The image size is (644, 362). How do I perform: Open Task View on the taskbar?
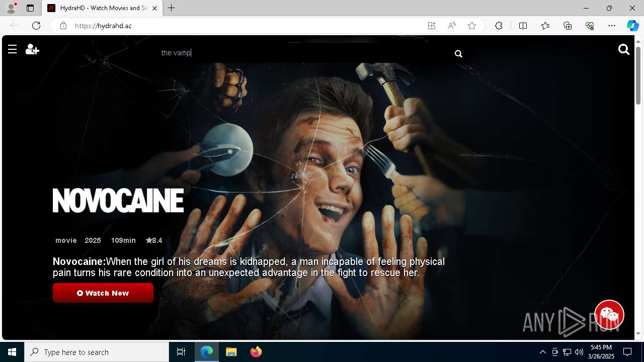point(181,352)
